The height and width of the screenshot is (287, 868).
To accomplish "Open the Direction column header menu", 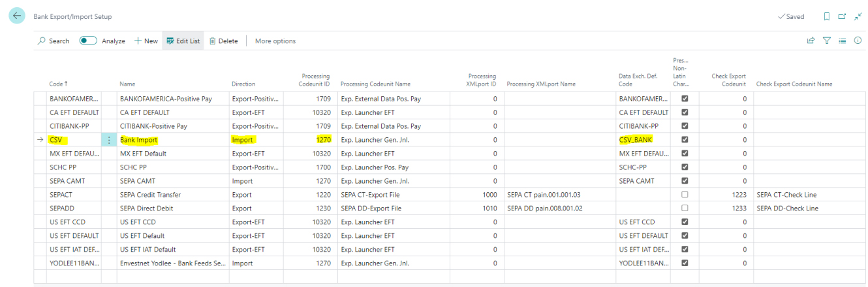I will tap(243, 84).
